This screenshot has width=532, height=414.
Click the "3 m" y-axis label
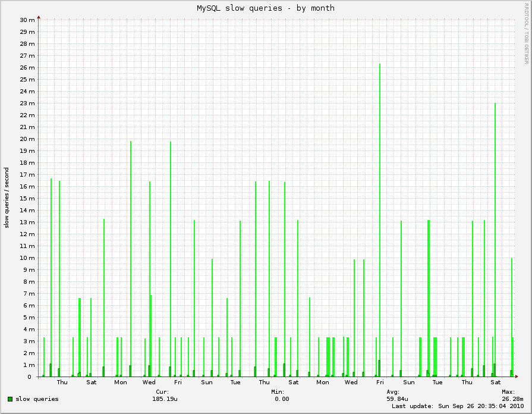(x=29, y=341)
